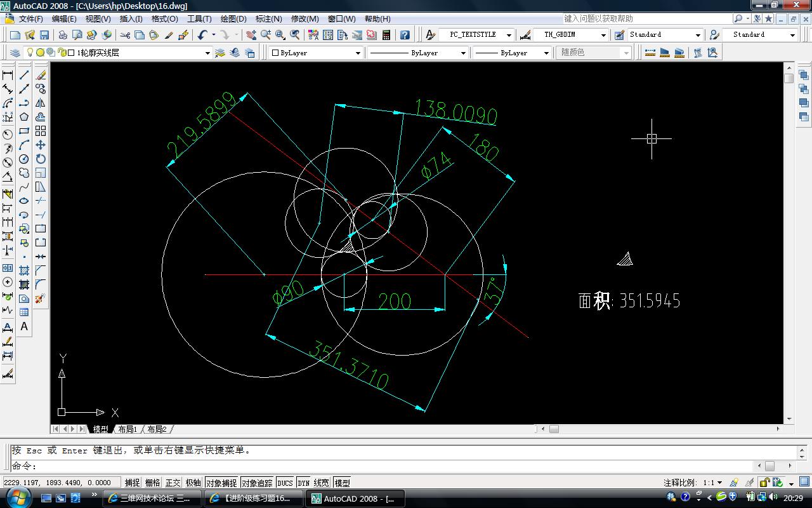Select the Multiline Text tool

click(x=24, y=326)
